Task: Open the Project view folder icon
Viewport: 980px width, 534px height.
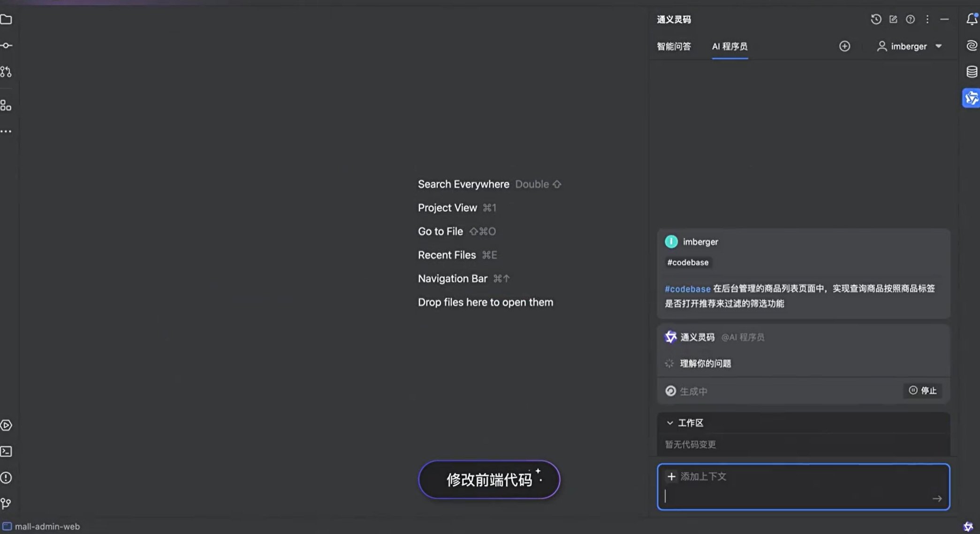Action: pos(7,19)
